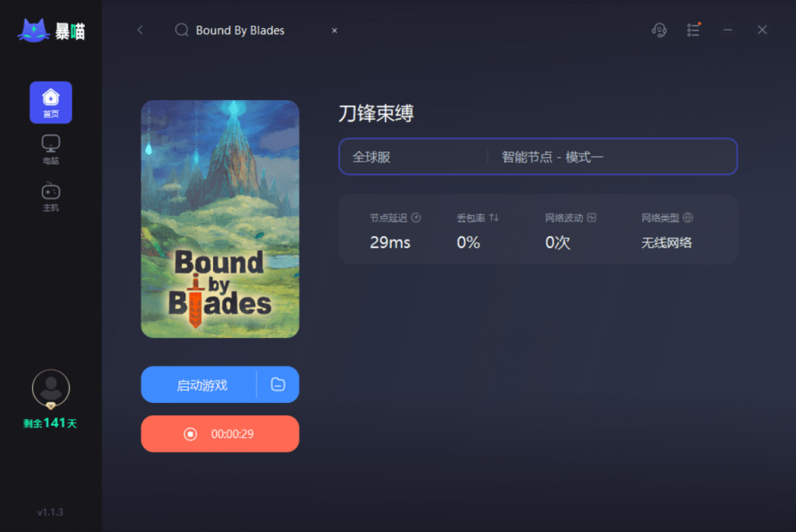796x532 pixels.
Task: Clear the Bound By Blades search text
Action: pos(334,30)
